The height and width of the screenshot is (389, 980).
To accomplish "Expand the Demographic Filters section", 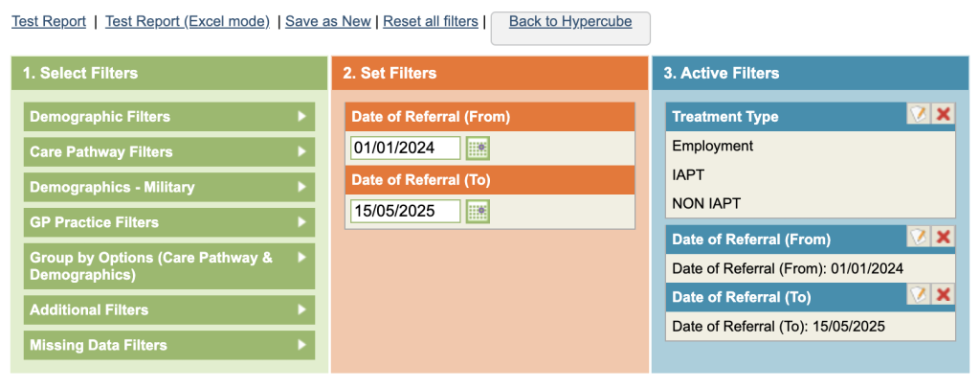I will pyautogui.click(x=168, y=117).
